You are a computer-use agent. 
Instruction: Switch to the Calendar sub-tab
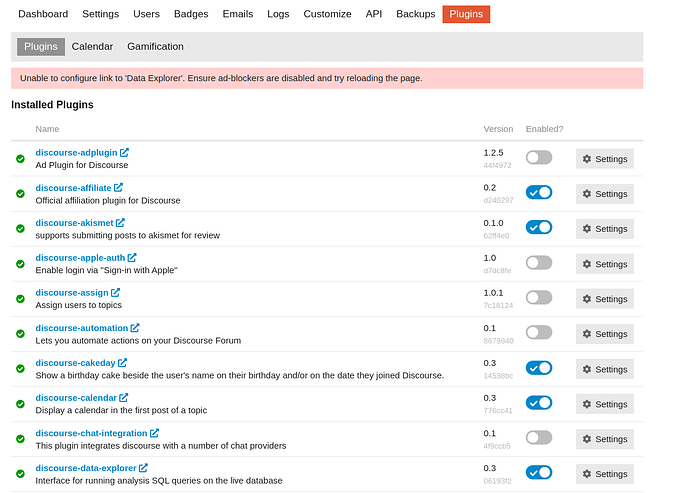tap(92, 47)
